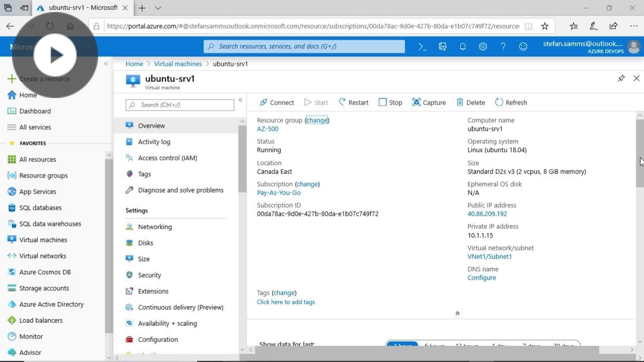
Task: Open public IP address 40.86.209.192
Action: point(487,214)
